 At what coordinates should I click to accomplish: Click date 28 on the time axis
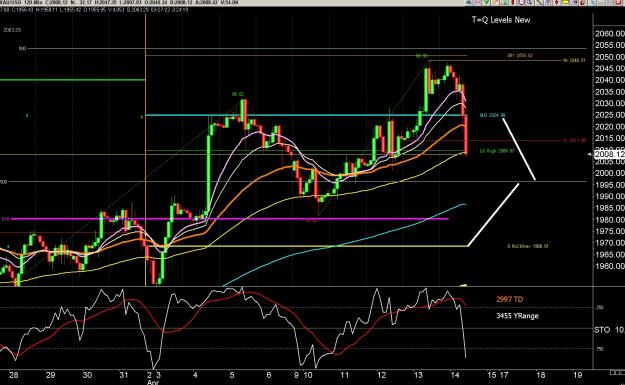[14, 375]
